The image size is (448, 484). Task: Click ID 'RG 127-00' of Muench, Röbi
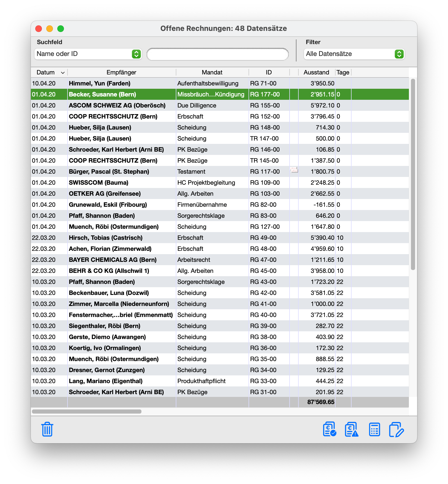click(265, 227)
